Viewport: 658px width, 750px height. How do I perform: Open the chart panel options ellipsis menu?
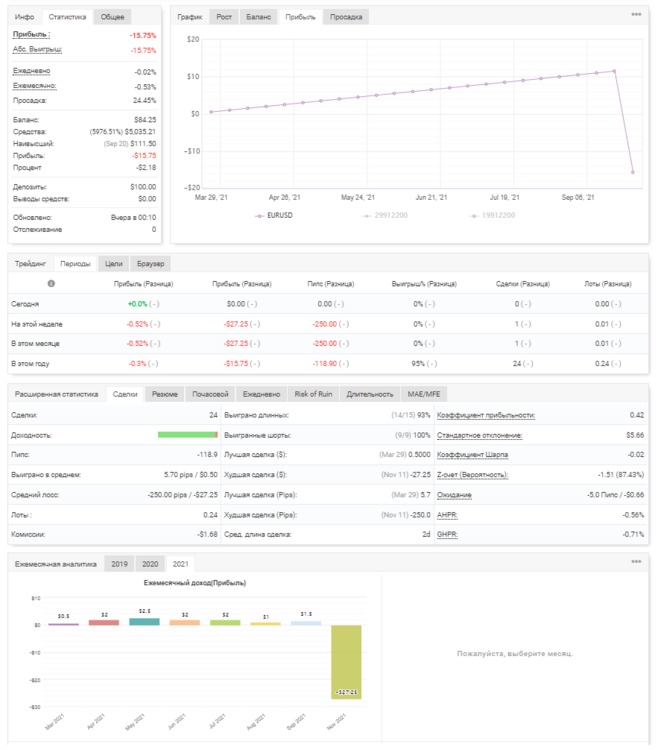[636, 14]
